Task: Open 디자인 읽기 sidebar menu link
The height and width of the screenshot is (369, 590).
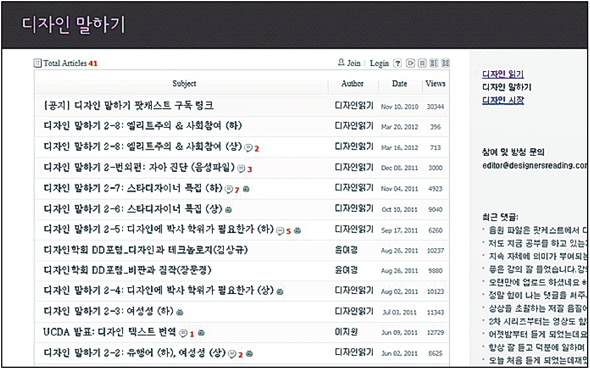Action: 503,74
